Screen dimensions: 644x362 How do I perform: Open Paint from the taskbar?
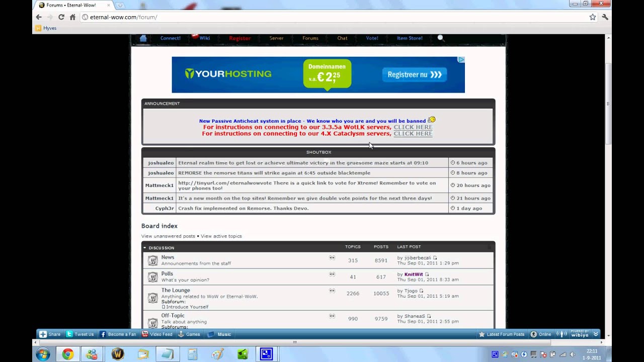(217, 354)
